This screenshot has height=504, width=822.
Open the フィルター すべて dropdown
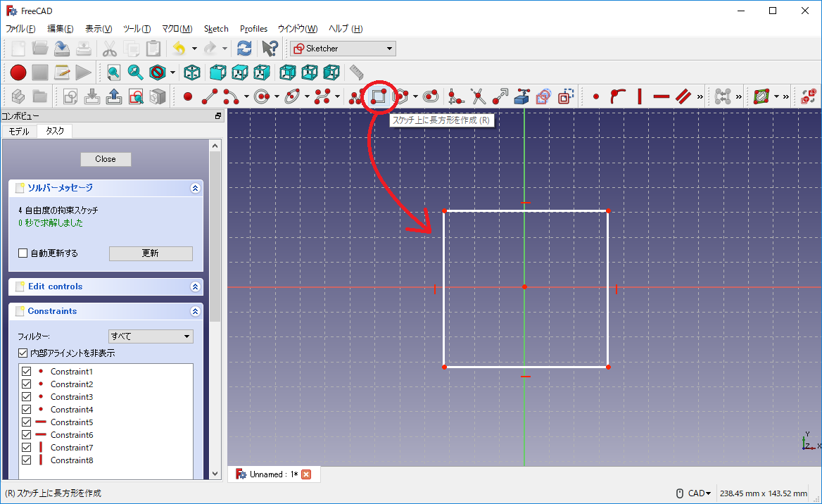click(151, 336)
